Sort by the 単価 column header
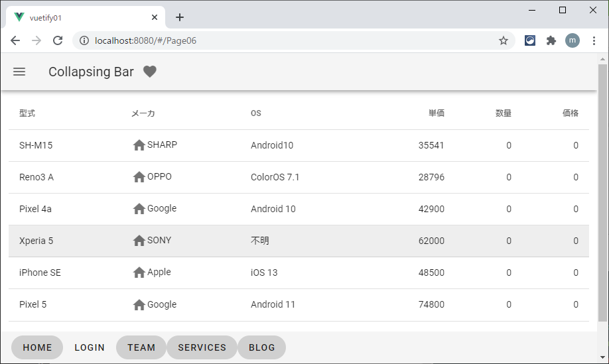The image size is (609, 364). click(x=436, y=113)
